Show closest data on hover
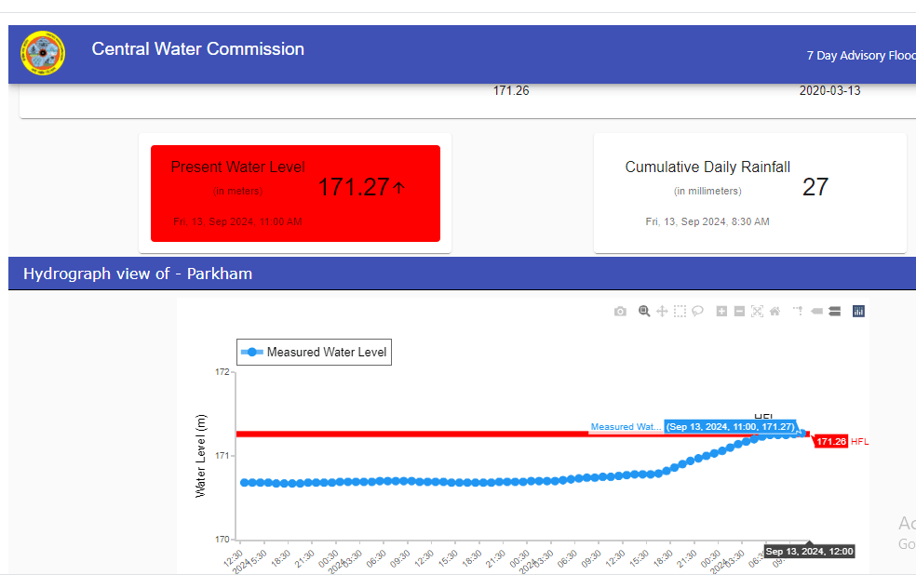Viewport: 916px width, 588px height. 816,312
